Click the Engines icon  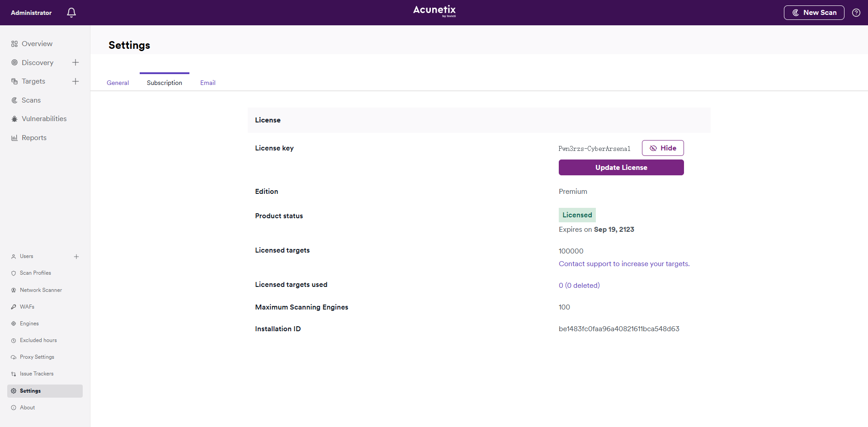14,324
